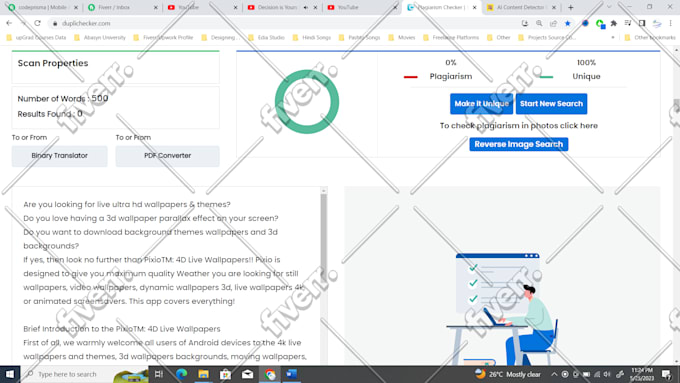The image size is (680, 383).
Task: Click the green plagiarism result circle
Action: coord(307,102)
